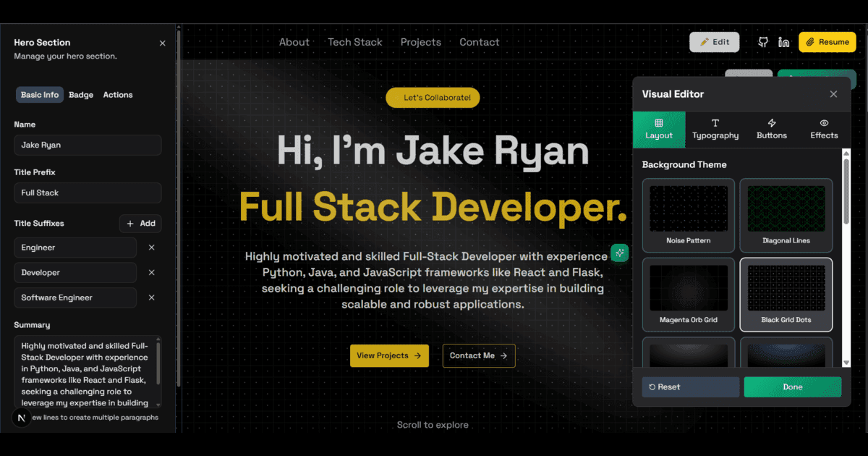Delete the Software Engineer suffix
This screenshot has height=456, width=868.
(151, 297)
